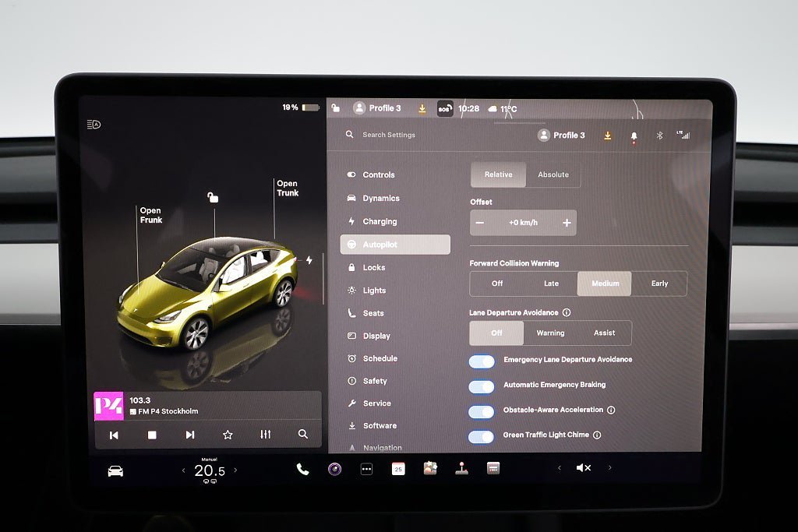Select Charging in the settings menu

380,221
